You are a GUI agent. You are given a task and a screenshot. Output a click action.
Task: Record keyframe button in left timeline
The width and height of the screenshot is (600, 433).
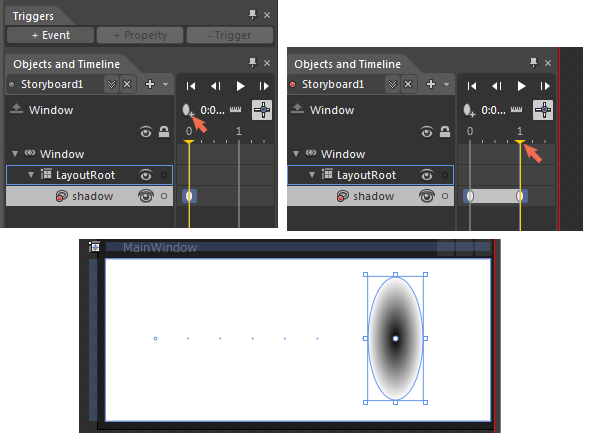[188, 110]
